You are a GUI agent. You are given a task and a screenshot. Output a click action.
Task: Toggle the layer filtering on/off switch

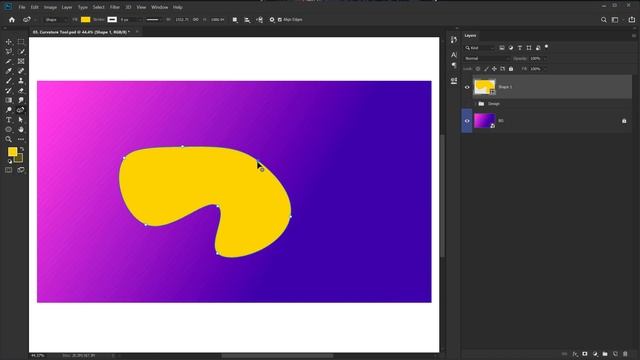tap(547, 47)
